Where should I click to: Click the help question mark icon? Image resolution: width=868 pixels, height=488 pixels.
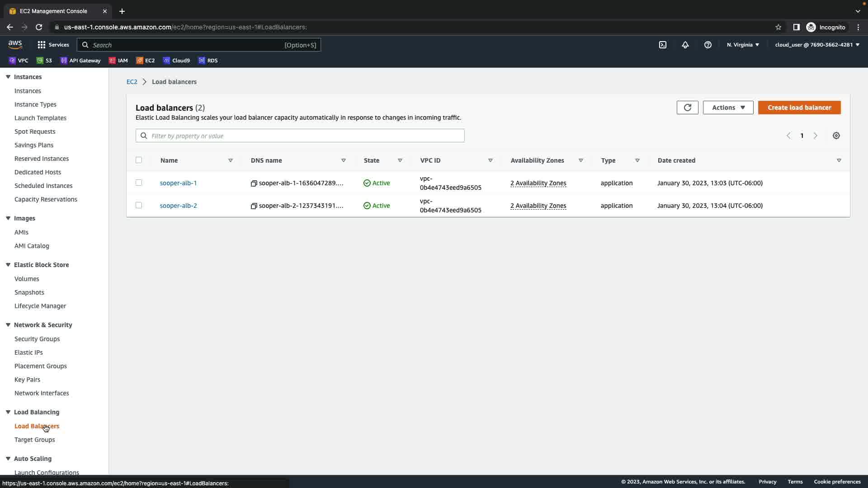pyautogui.click(x=708, y=45)
